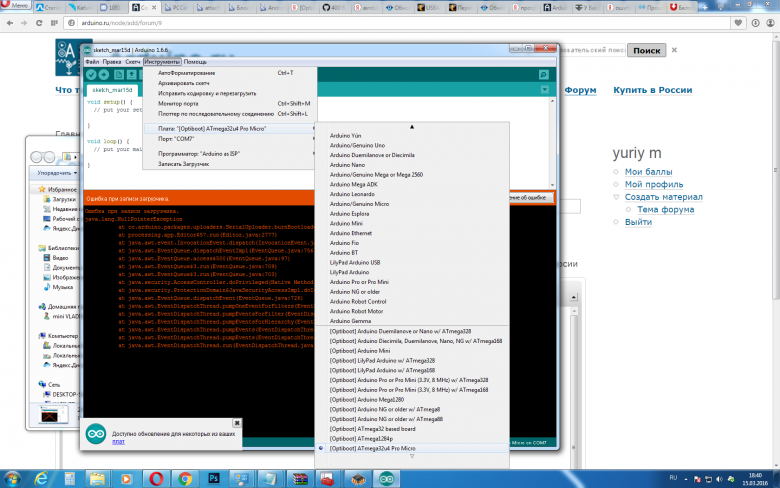This screenshot has width=780, height=488.
Task: Click the browser downloads icon
Action: (756, 23)
